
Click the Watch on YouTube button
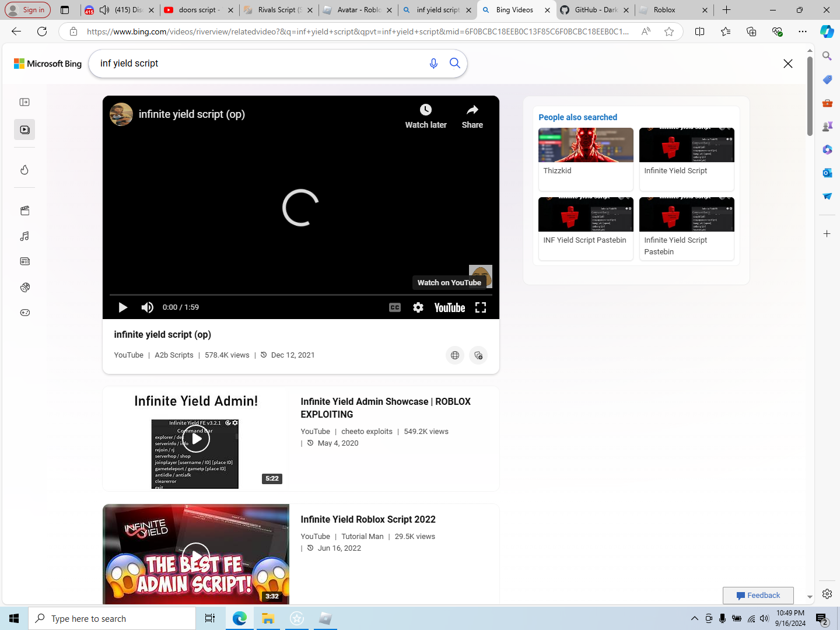(449, 283)
